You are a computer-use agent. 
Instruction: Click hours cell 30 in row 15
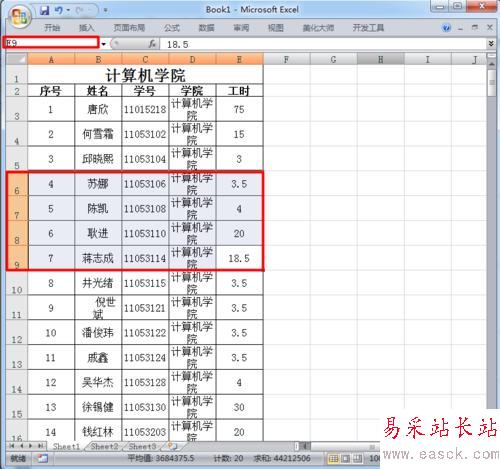[239, 407]
